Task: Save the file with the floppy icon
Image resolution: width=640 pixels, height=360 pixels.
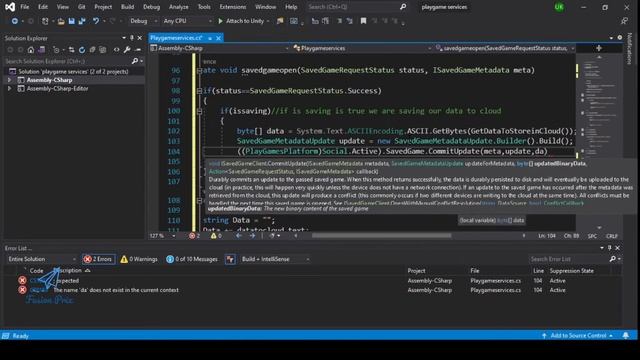Action: pyautogui.click(x=71, y=21)
